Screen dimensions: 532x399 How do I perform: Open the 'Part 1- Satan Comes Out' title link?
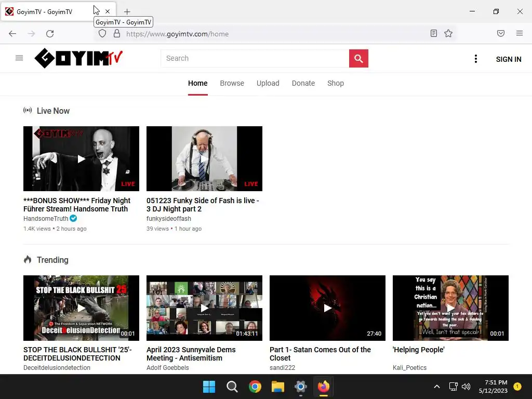(x=320, y=353)
